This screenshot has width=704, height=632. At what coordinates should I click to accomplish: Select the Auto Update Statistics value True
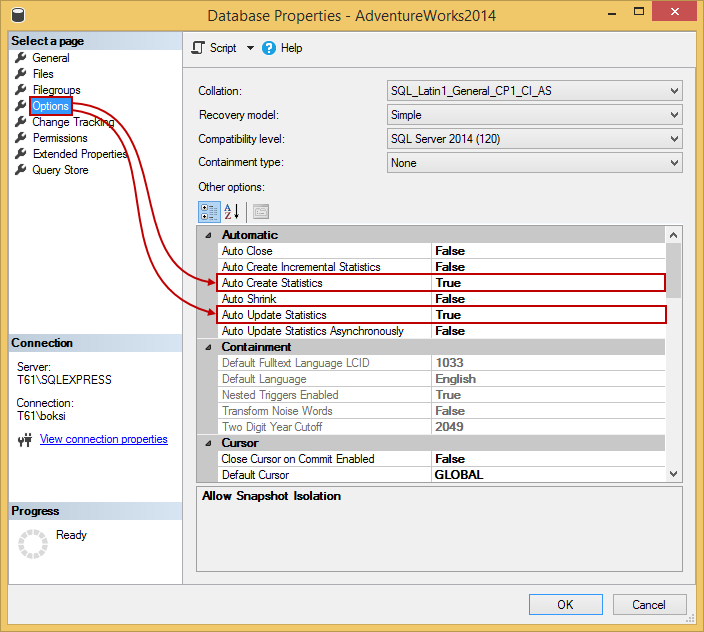[448, 315]
